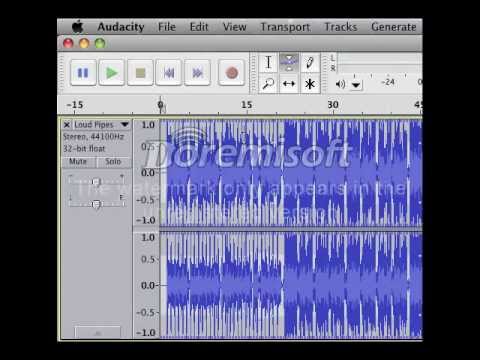Collapse the track with the bottom button

97,333
